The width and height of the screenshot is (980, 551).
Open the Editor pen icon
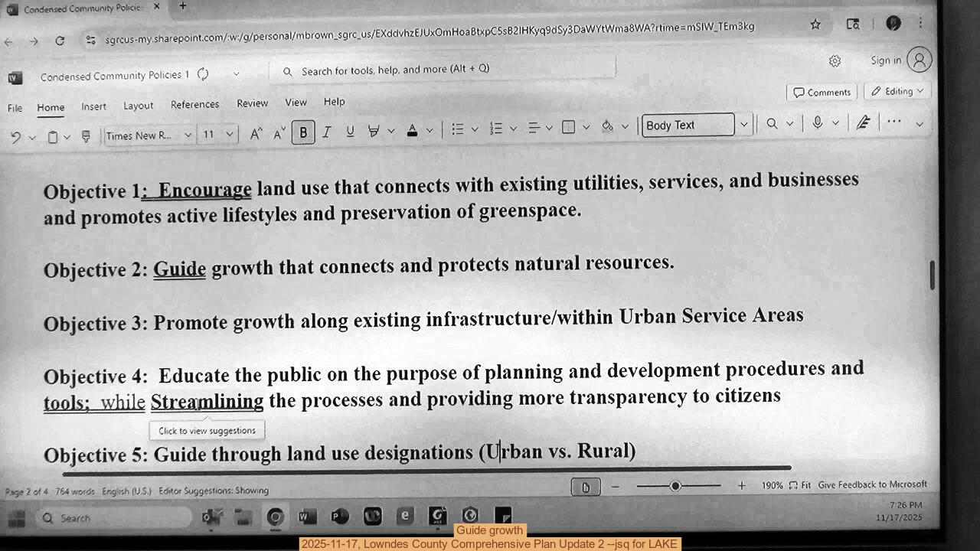click(x=864, y=122)
